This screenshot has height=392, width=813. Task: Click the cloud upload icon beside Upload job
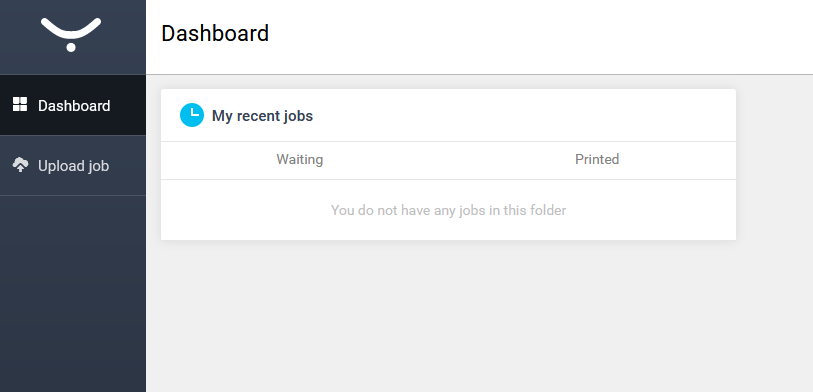point(20,165)
